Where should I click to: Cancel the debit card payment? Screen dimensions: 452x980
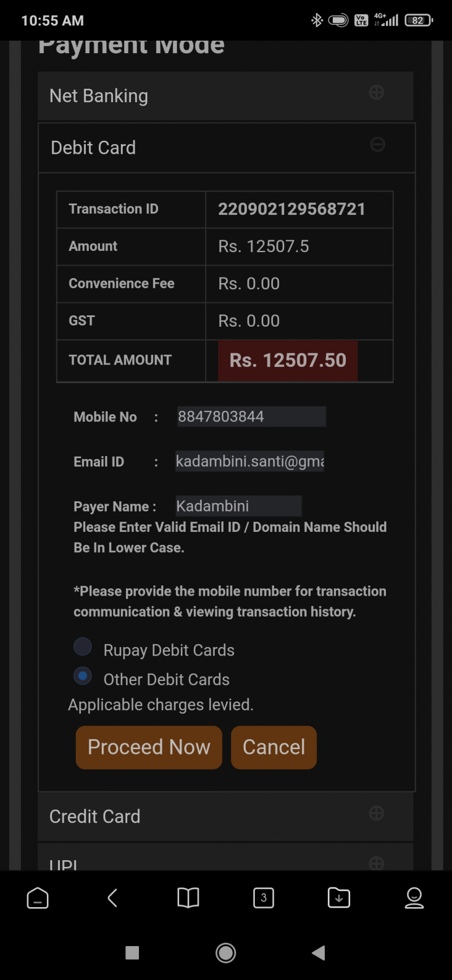274,747
